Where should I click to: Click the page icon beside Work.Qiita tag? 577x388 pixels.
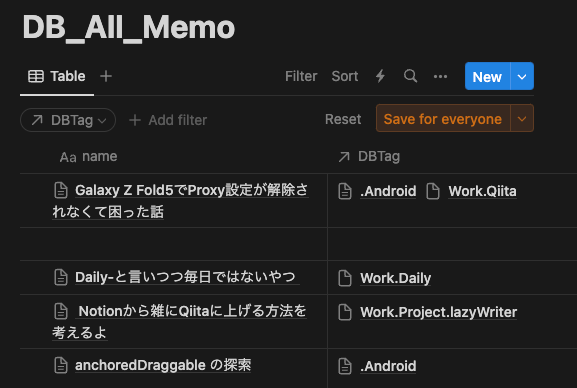433,191
